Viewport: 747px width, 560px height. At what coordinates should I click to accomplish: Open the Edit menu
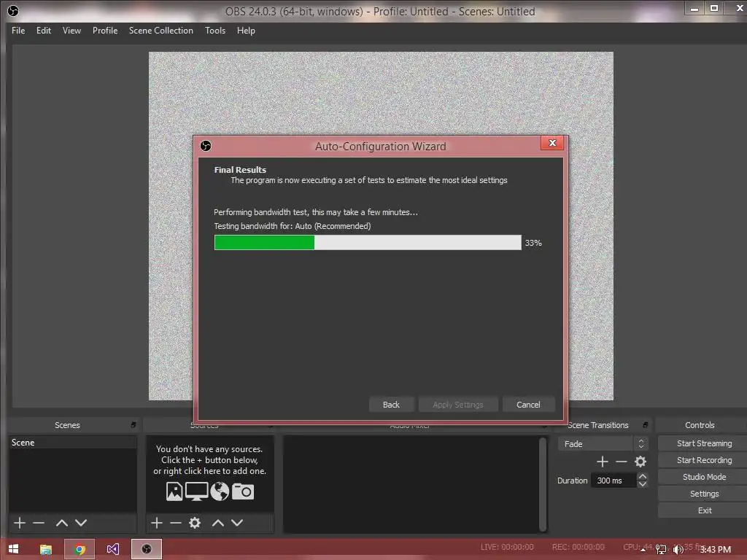click(x=43, y=31)
